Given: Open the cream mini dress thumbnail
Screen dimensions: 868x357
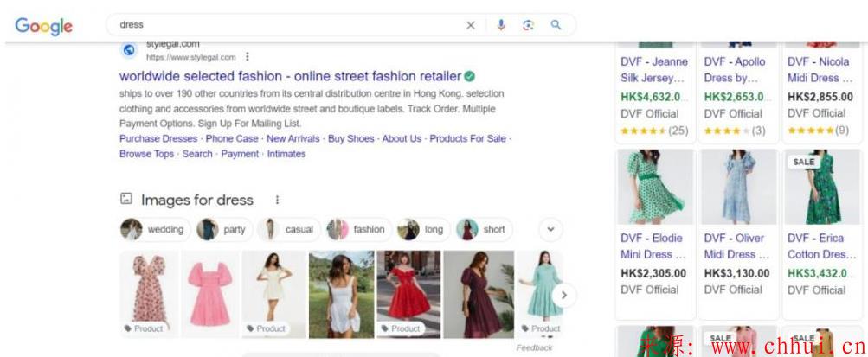Looking at the screenshot, I should click(274, 294).
